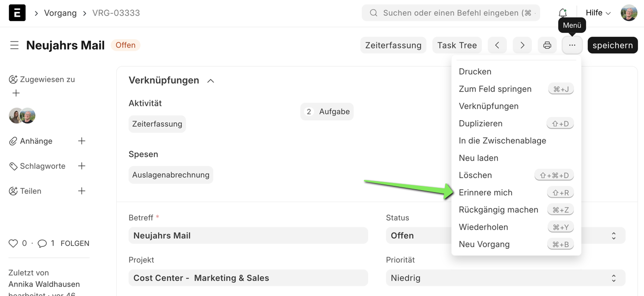Go to previous record with left arrow

coord(497,45)
